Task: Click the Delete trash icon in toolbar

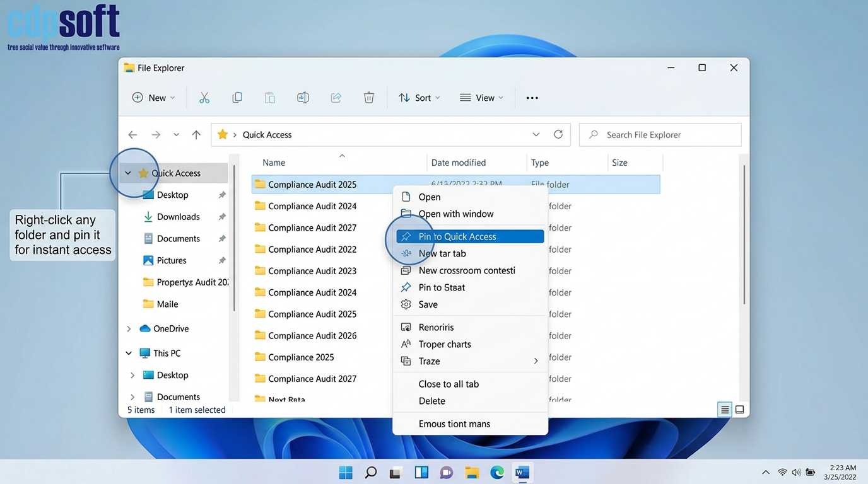Action: coord(369,98)
